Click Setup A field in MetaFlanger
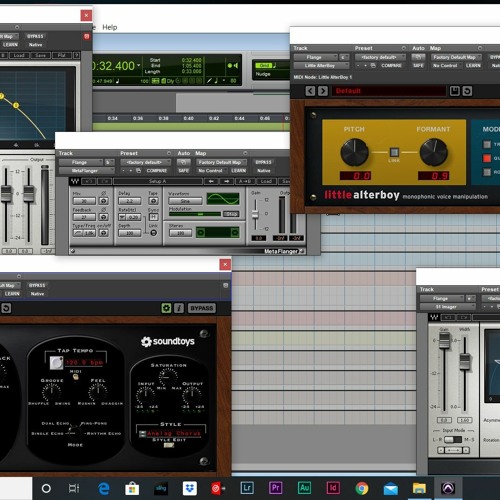 tap(158, 181)
